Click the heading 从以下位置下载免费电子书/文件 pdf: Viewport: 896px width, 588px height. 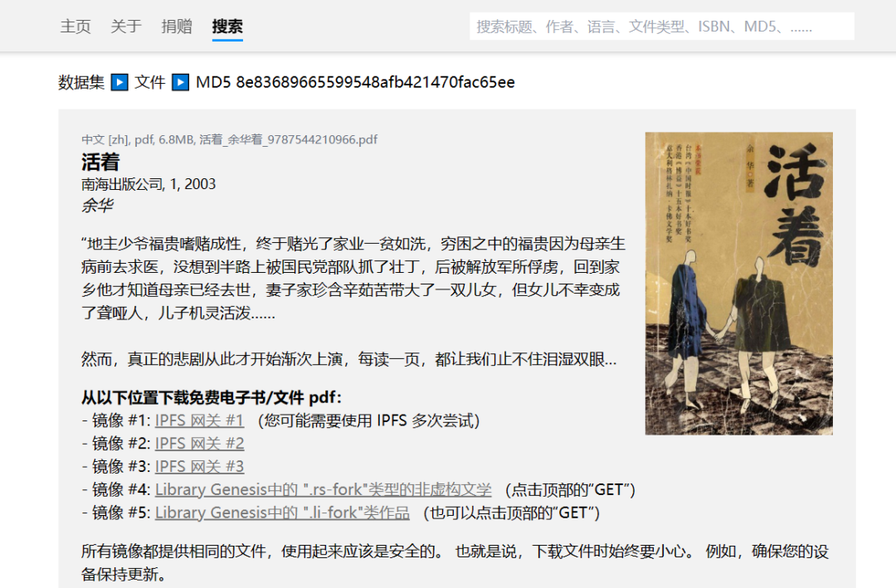click(x=212, y=398)
